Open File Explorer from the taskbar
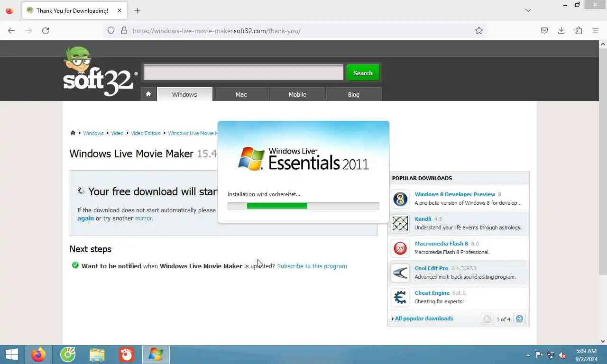Screen dimensions: 607x364 click(97, 355)
